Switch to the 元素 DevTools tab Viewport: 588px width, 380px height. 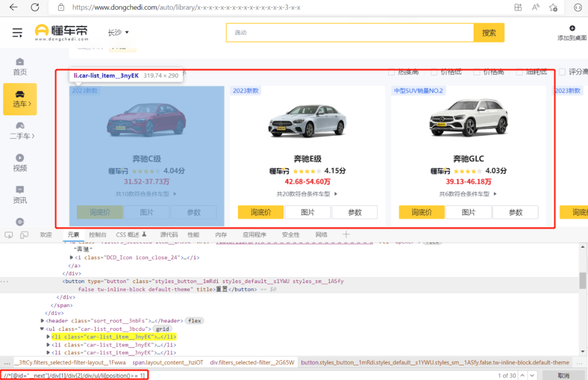click(73, 235)
